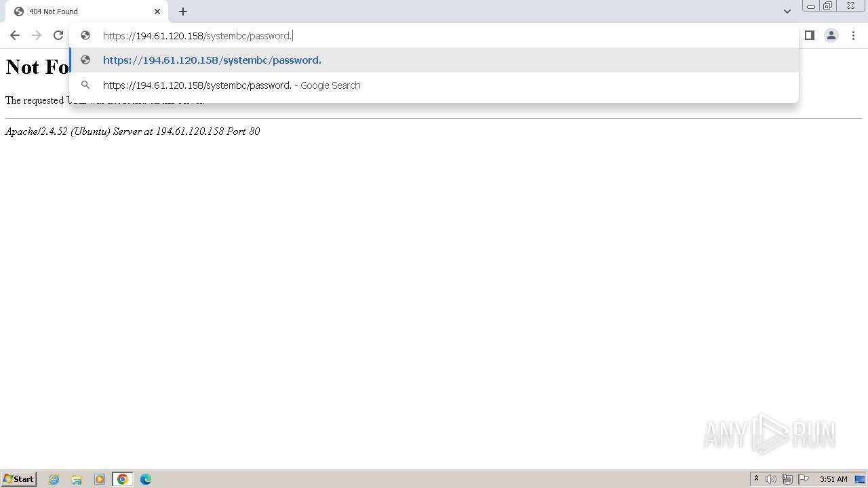Open the Action Center flag icon
This screenshot has height=488, width=868.
point(804,479)
